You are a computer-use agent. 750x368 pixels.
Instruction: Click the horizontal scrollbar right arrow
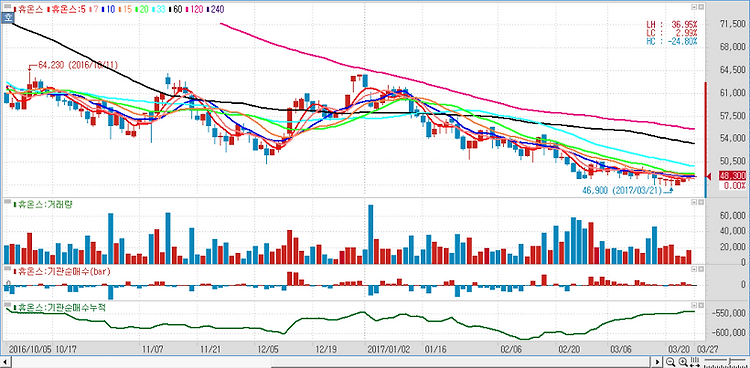[x=657, y=362]
